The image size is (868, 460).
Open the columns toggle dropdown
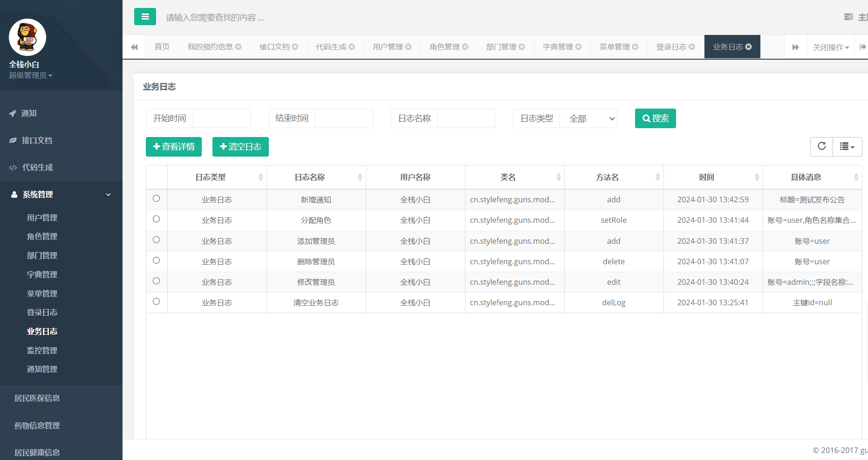(847, 146)
